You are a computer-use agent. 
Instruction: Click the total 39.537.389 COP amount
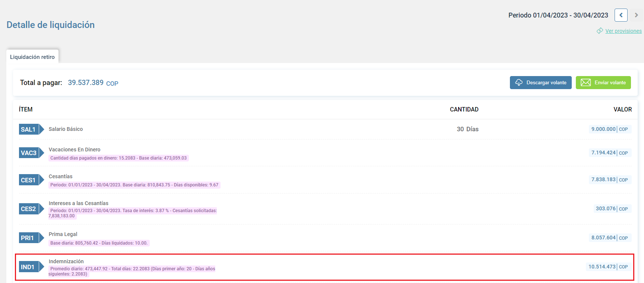point(93,83)
